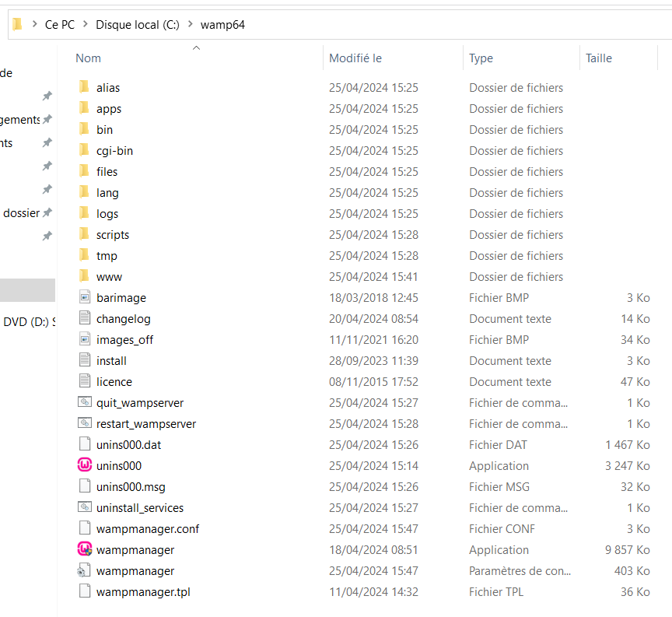Select the lang folder icon
The width and height of the screenshot is (672, 617).
pos(85,192)
